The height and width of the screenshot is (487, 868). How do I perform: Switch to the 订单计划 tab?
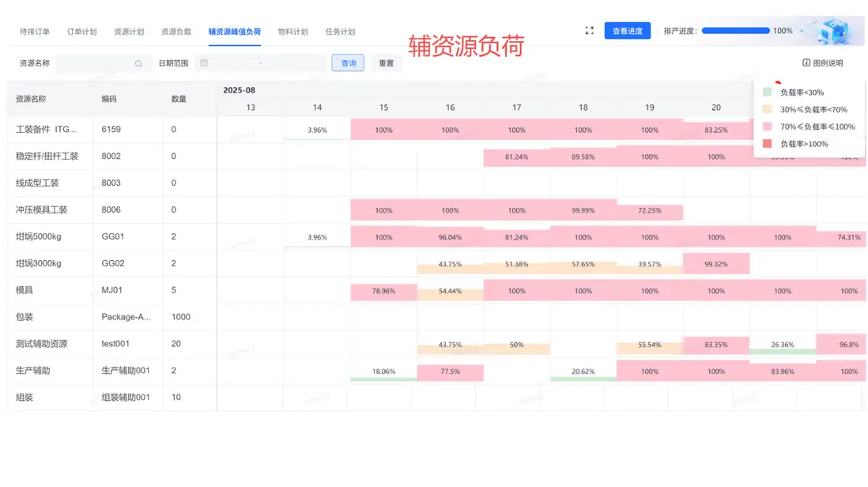(x=82, y=32)
